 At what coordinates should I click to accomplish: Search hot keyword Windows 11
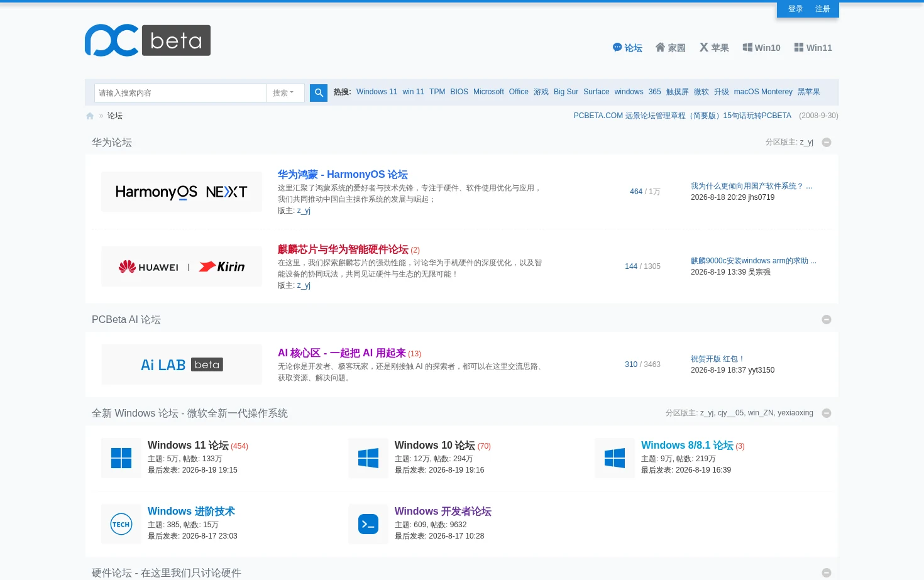pos(377,92)
